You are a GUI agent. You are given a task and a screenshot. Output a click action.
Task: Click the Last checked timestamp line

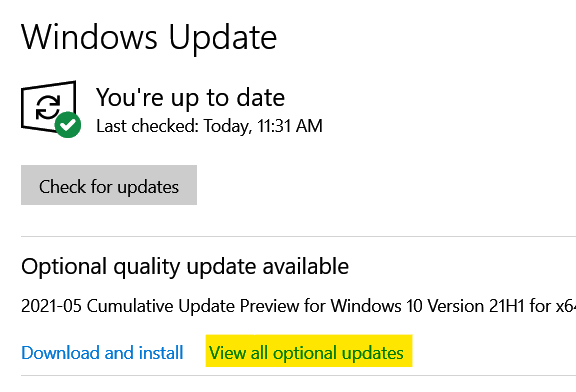209,126
